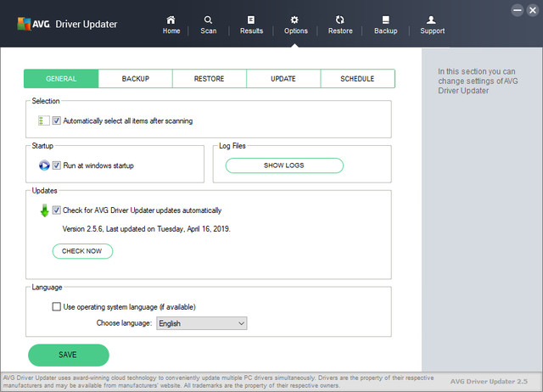Viewport: 543px width, 392px height.
Task: Click the green download arrow icon in Updates
Action: (44, 210)
